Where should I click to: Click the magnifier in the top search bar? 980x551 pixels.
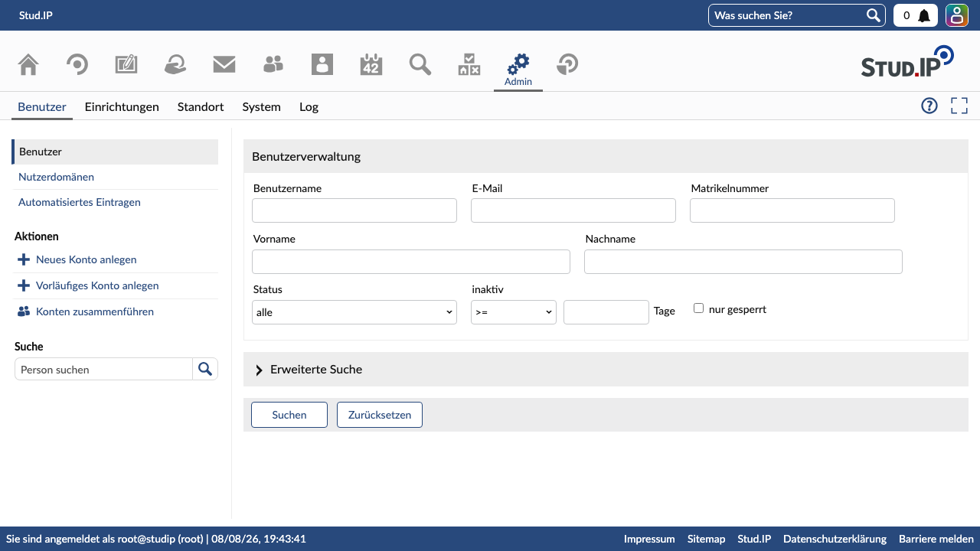[873, 15]
